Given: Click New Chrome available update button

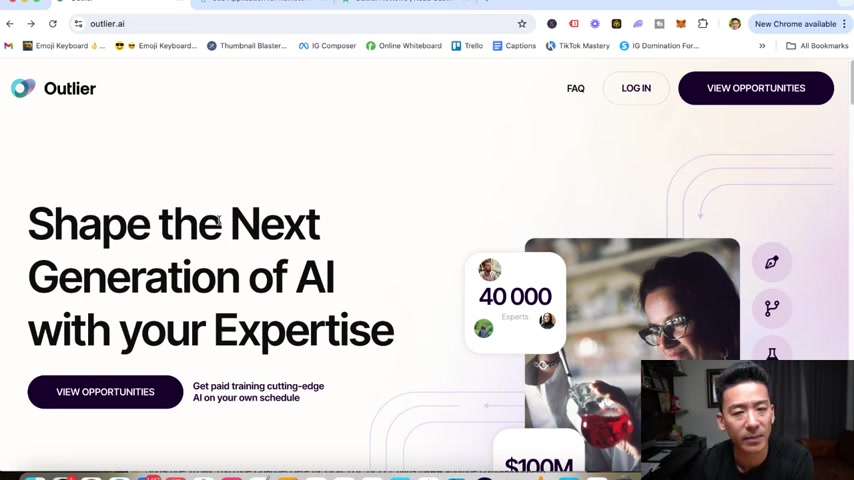Looking at the screenshot, I should tap(795, 24).
